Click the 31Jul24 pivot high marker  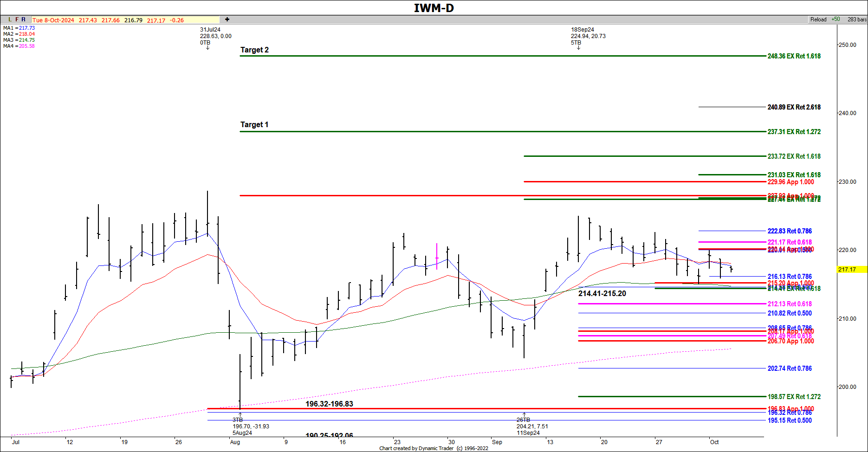click(210, 30)
